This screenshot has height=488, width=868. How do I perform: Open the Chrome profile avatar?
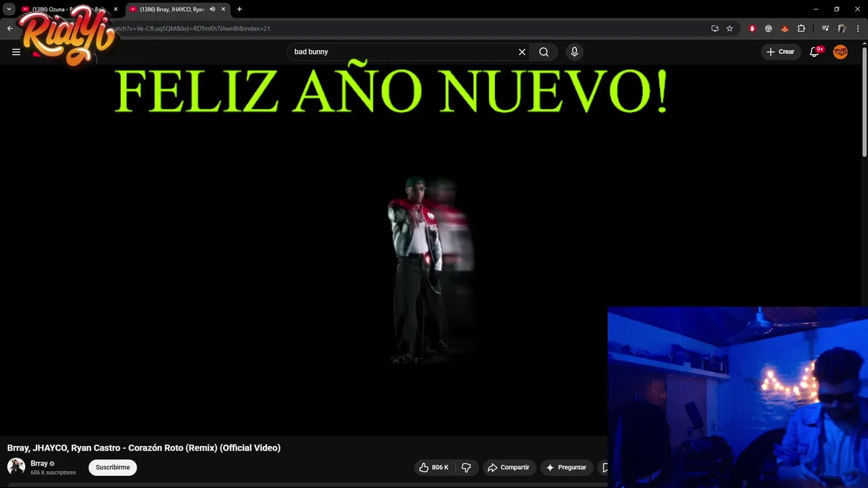(x=842, y=28)
